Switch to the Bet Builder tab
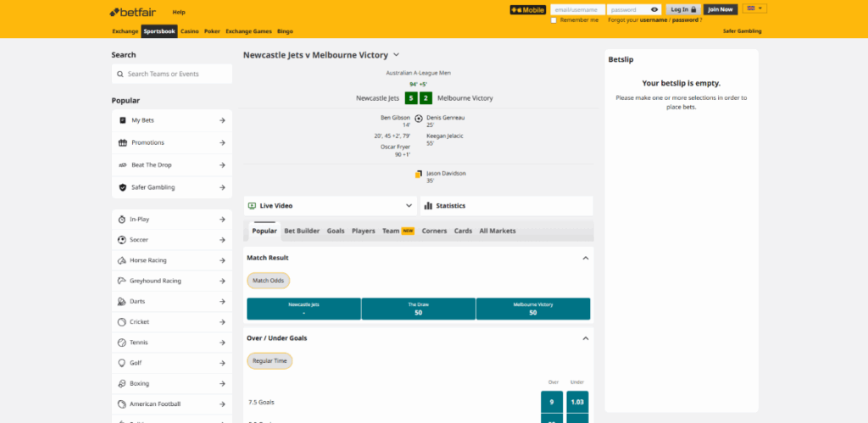Screen dimensions: 868x423 pos(302,231)
